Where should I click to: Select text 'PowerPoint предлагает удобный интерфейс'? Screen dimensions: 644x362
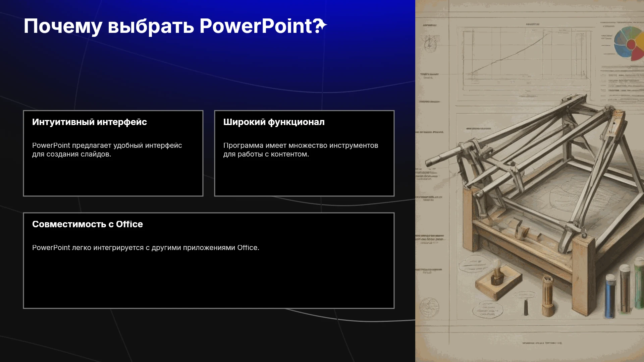pyautogui.click(x=107, y=145)
